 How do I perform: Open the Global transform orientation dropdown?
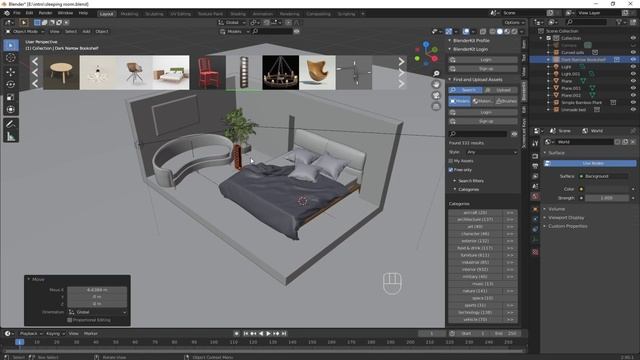pos(232,22)
